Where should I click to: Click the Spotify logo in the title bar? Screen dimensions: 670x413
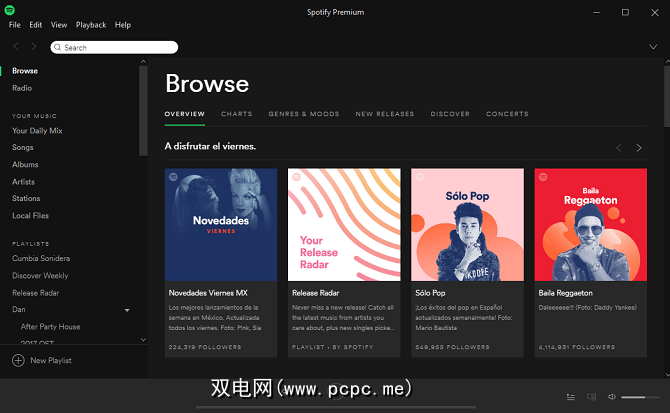[x=9, y=10]
